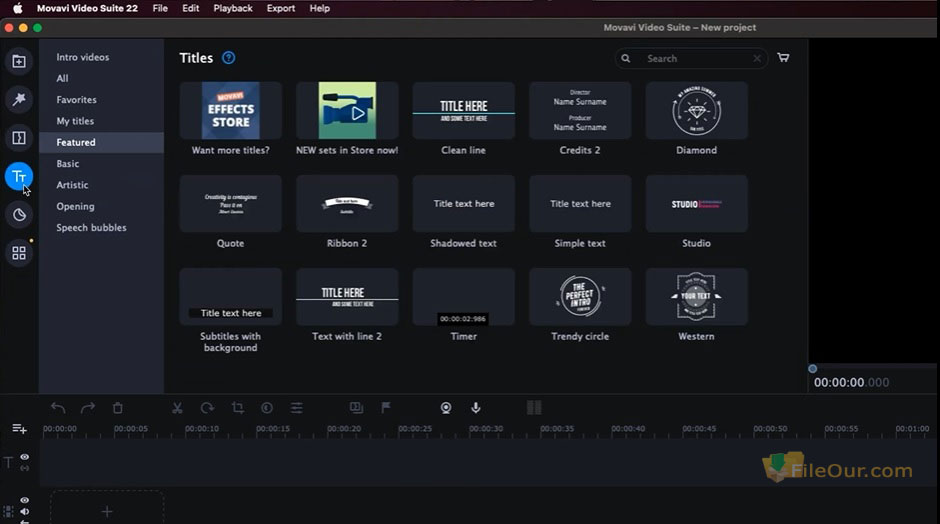Open the More tools grid icon

(19, 253)
